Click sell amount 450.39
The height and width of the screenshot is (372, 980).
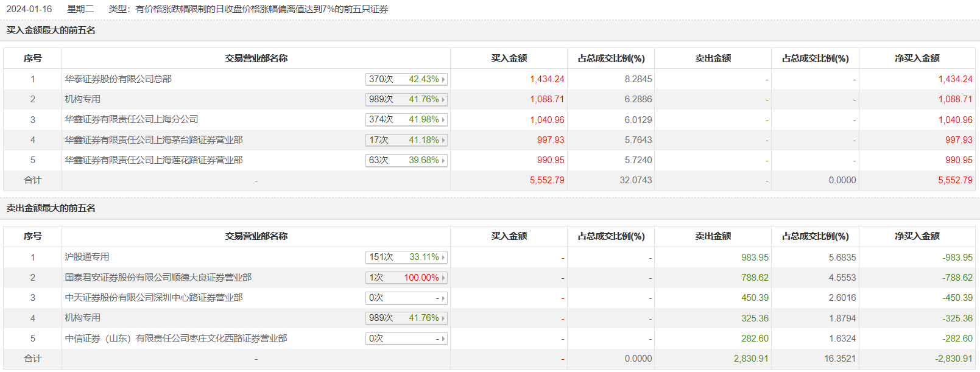click(755, 298)
